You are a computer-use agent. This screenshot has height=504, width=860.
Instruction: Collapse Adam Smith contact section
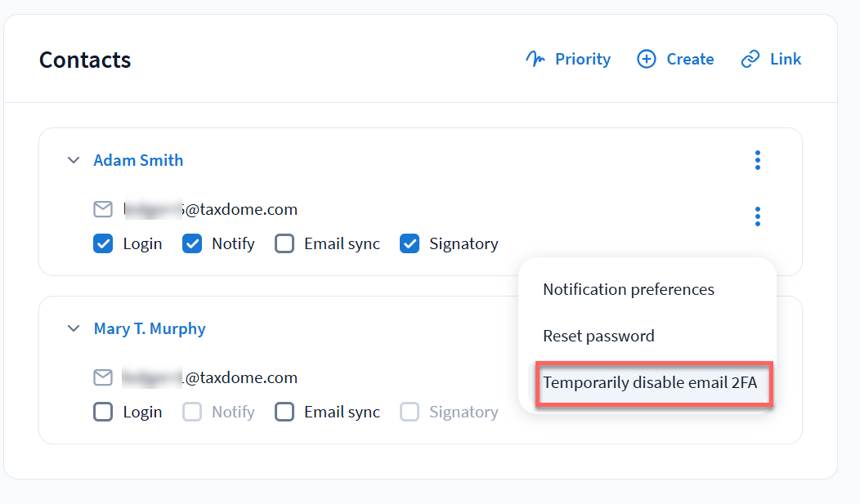click(x=74, y=160)
